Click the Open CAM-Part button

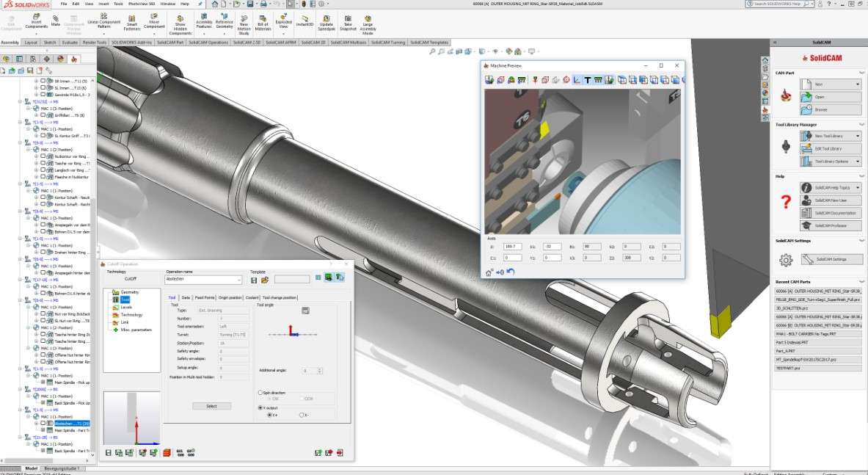pos(831,97)
